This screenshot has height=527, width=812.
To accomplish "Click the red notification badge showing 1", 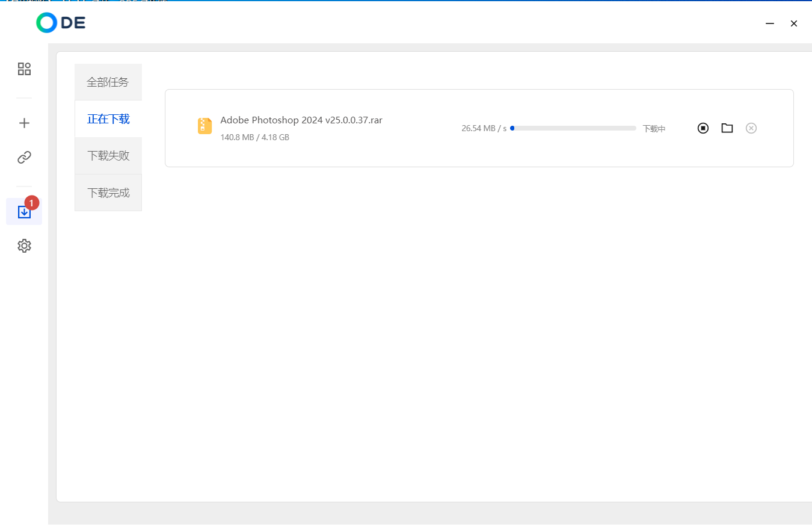I will [x=32, y=203].
